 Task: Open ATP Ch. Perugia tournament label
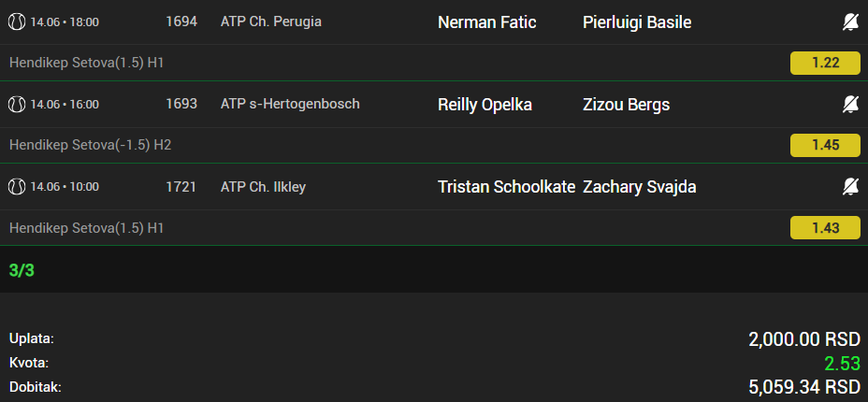270,22
